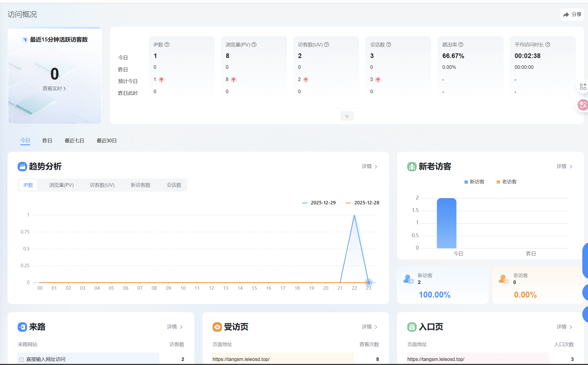Open the language switch icon on right edge
588x365 pixels.
click(583, 105)
